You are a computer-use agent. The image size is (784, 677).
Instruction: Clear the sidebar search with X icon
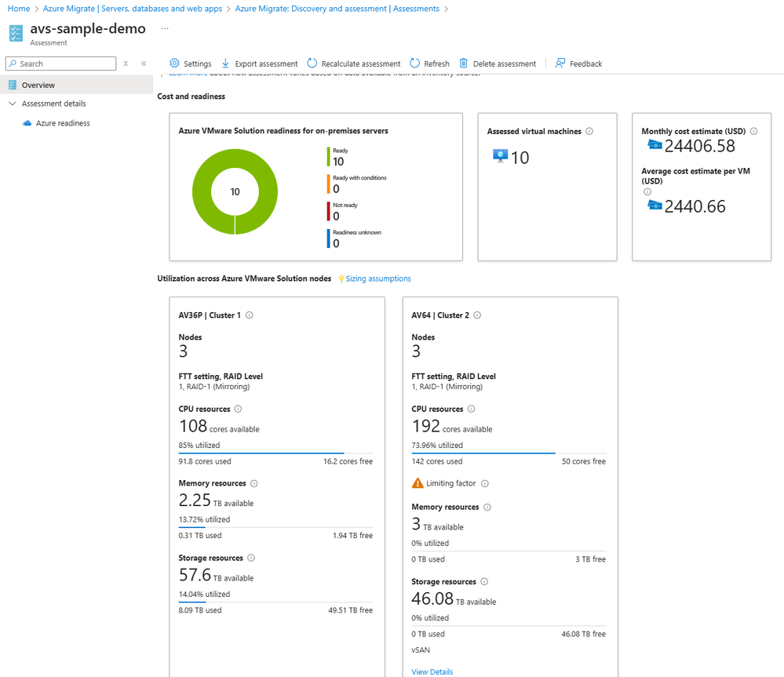coord(126,64)
